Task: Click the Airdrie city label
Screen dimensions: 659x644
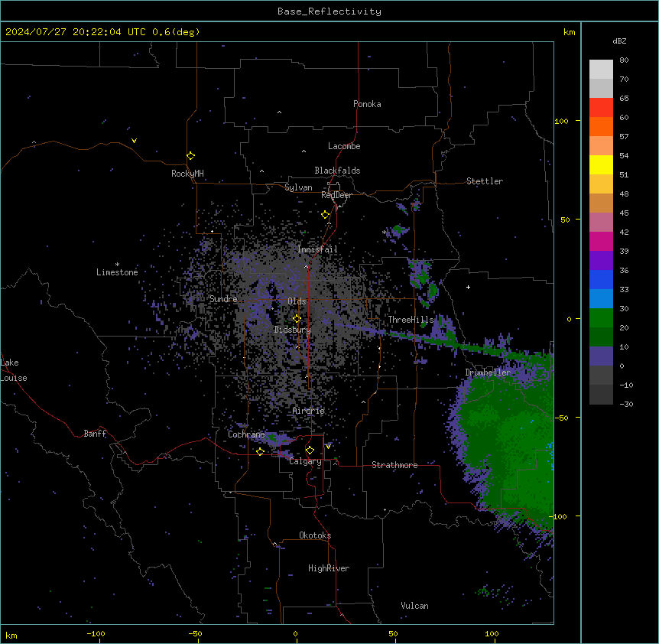Action: (309, 411)
